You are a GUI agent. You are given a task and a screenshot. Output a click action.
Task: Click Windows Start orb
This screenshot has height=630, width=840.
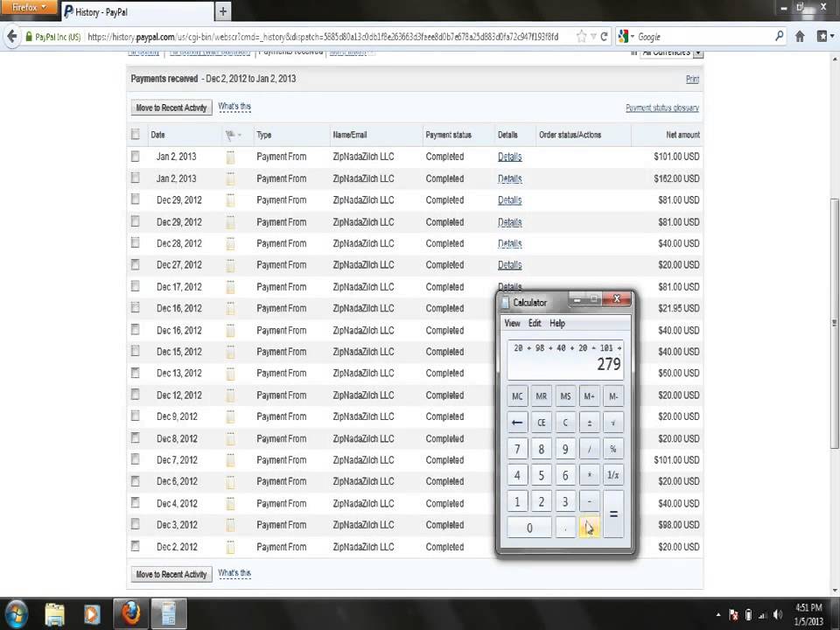coord(16,614)
